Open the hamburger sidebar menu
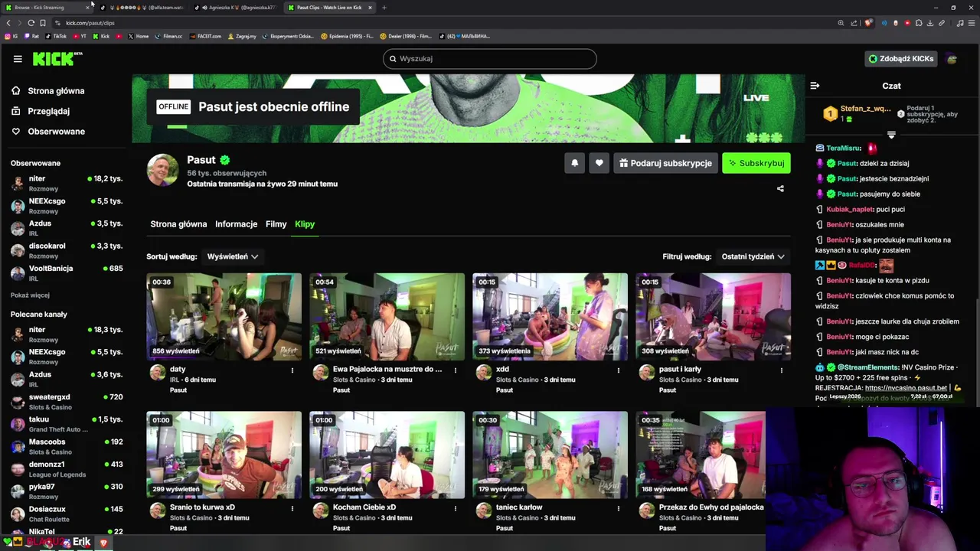Screen dimensions: 980x551 point(17,58)
